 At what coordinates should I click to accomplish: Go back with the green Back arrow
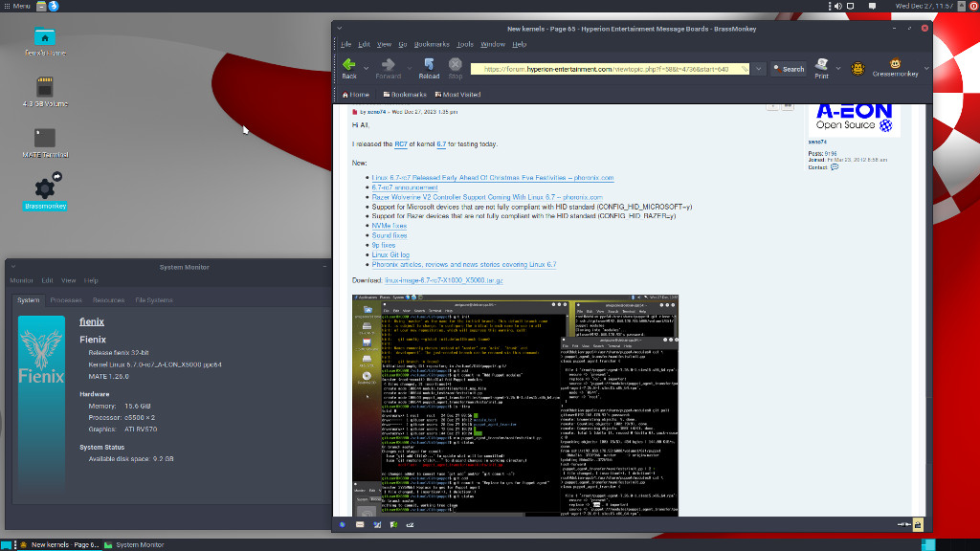point(348,68)
